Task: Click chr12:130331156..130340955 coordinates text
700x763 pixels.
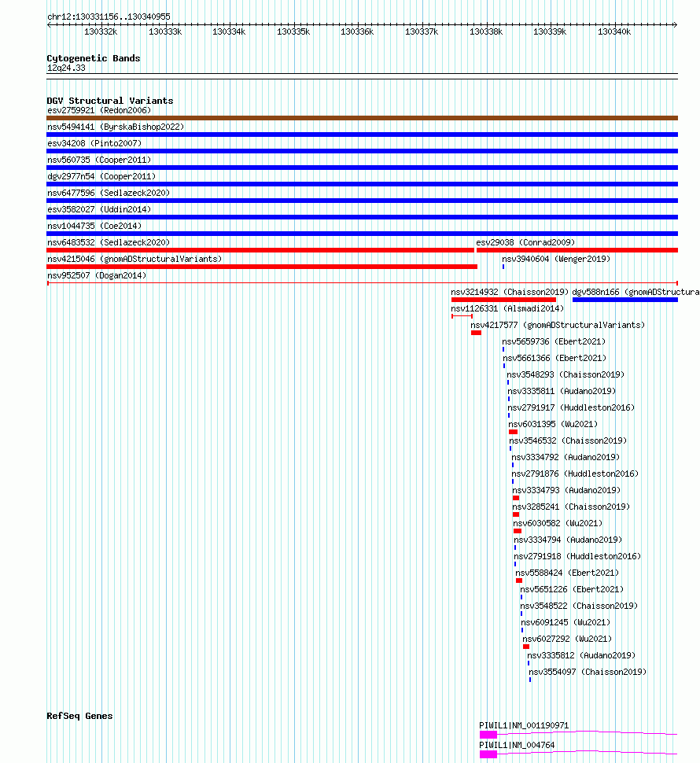Action: coord(109,17)
